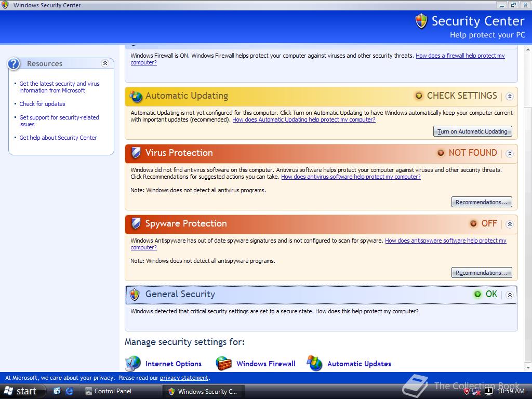
Task: Open 'How does antivirus software help protect' link
Action: [351, 177]
